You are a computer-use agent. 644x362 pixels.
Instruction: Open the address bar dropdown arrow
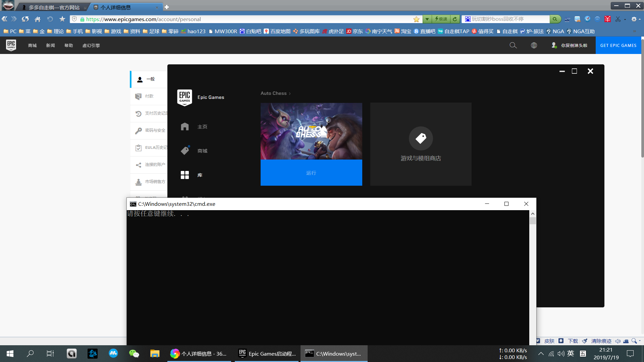click(x=427, y=19)
